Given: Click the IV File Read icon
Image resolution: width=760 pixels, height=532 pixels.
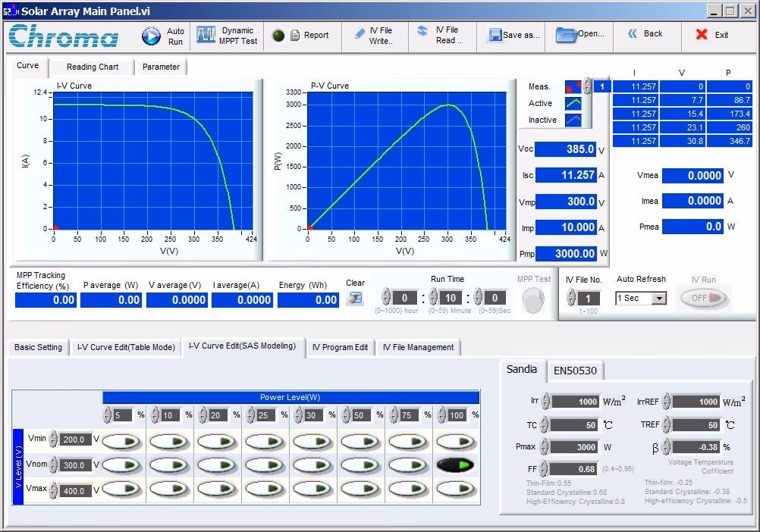Looking at the screenshot, I should tap(422, 31).
